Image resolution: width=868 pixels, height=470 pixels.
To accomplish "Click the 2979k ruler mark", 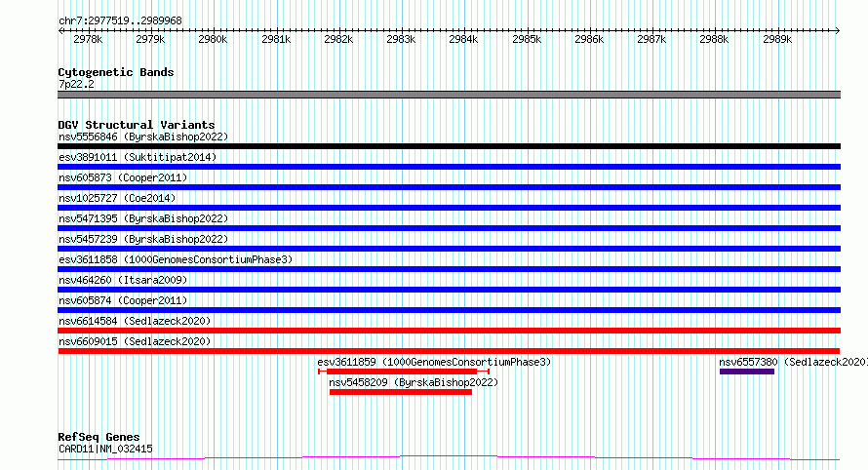I will pos(150,39).
